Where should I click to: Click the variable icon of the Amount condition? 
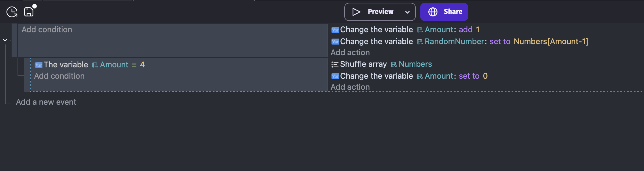[38, 65]
